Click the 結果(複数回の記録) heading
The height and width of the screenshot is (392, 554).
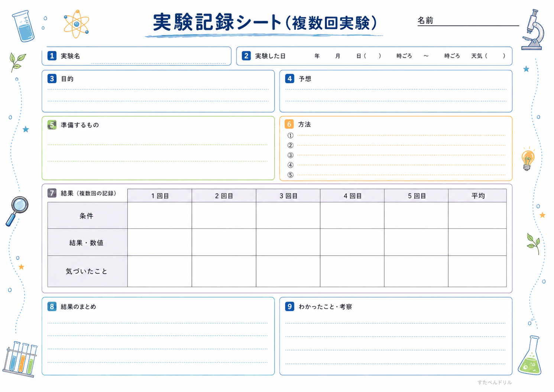[x=88, y=193]
